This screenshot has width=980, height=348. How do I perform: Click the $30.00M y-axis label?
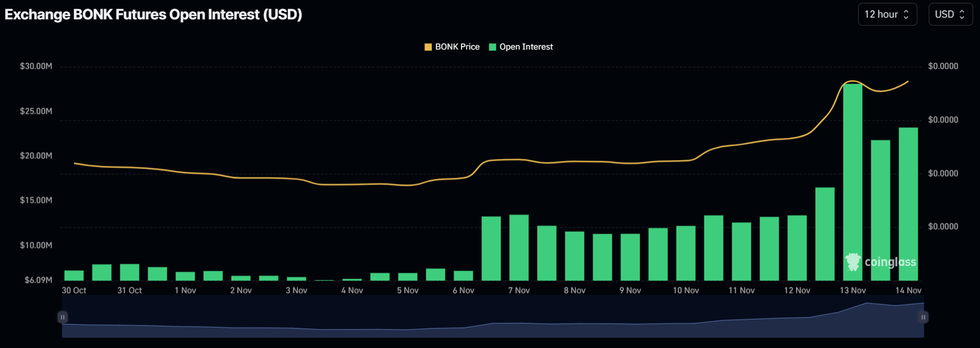point(36,66)
